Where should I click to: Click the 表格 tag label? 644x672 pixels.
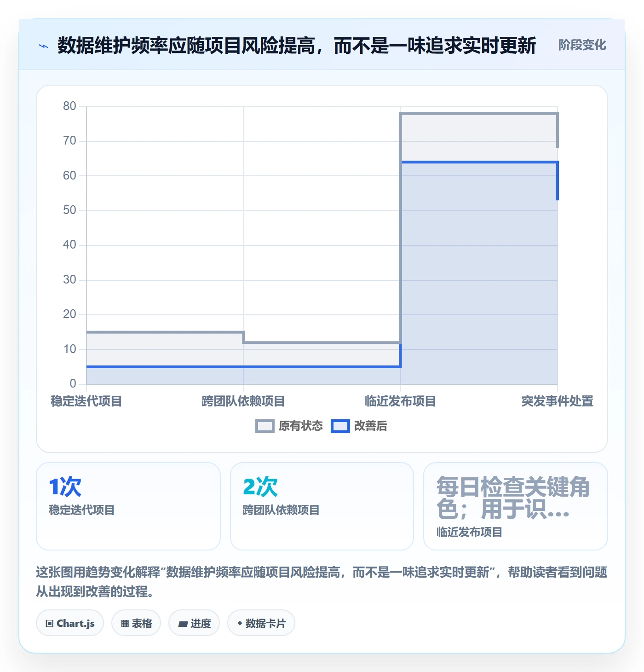(142, 624)
